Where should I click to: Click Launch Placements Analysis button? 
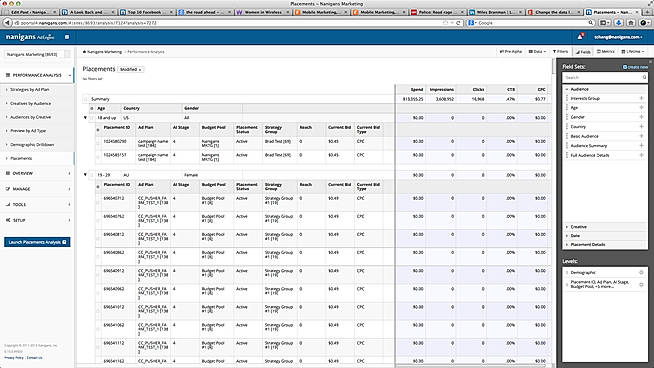[x=37, y=242]
